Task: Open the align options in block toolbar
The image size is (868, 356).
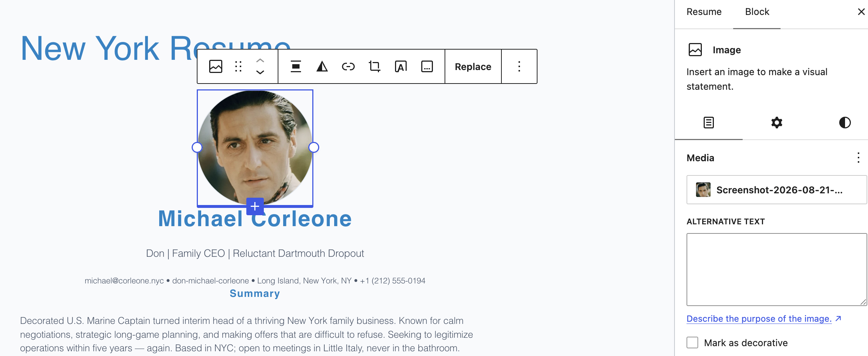Action: pos(296,66)
